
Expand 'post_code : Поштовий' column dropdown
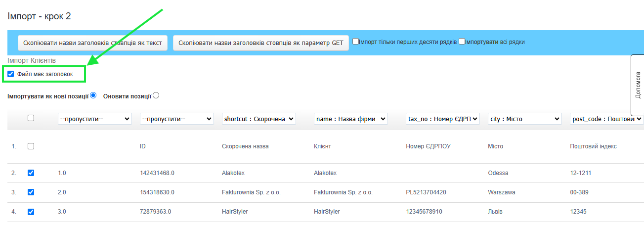click(x=607, y=119)
